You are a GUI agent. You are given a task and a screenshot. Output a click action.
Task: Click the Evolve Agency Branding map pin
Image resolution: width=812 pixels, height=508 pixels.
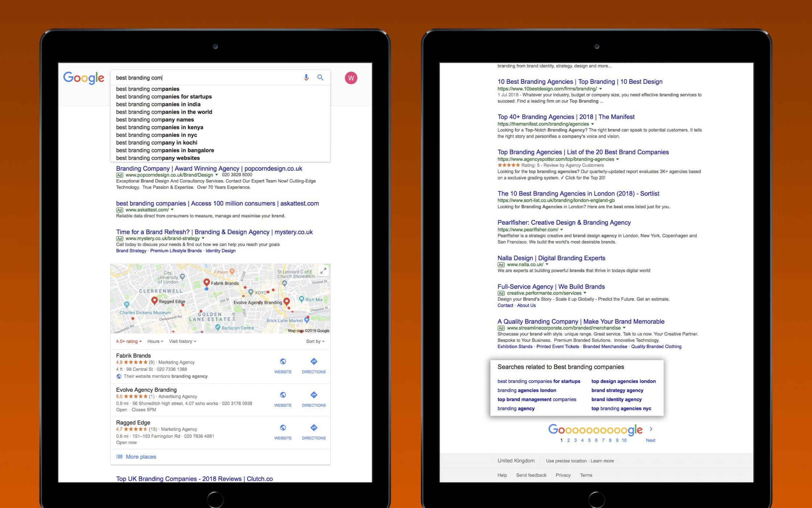coord(287,302)
